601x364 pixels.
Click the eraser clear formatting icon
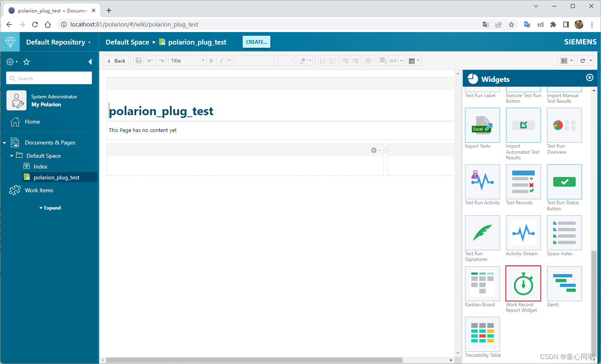[302, 61]
